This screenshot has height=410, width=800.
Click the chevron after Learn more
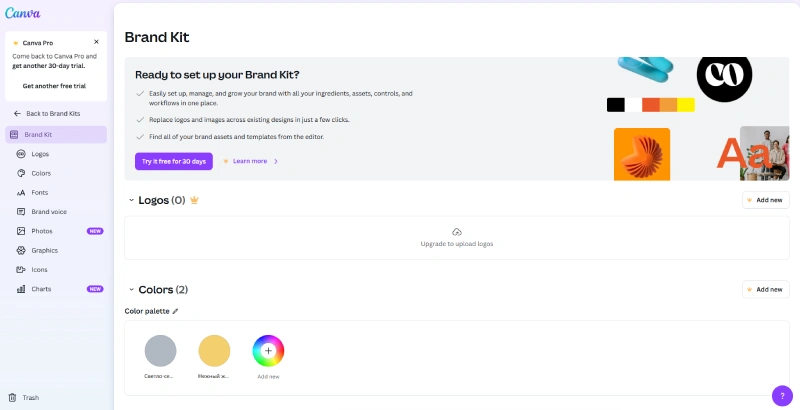tap(276, 161)
